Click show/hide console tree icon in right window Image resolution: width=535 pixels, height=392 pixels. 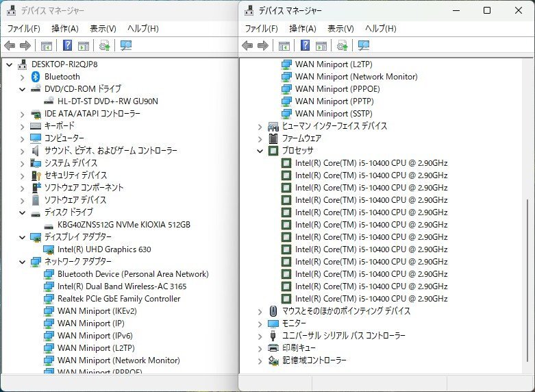pos(284,45)
